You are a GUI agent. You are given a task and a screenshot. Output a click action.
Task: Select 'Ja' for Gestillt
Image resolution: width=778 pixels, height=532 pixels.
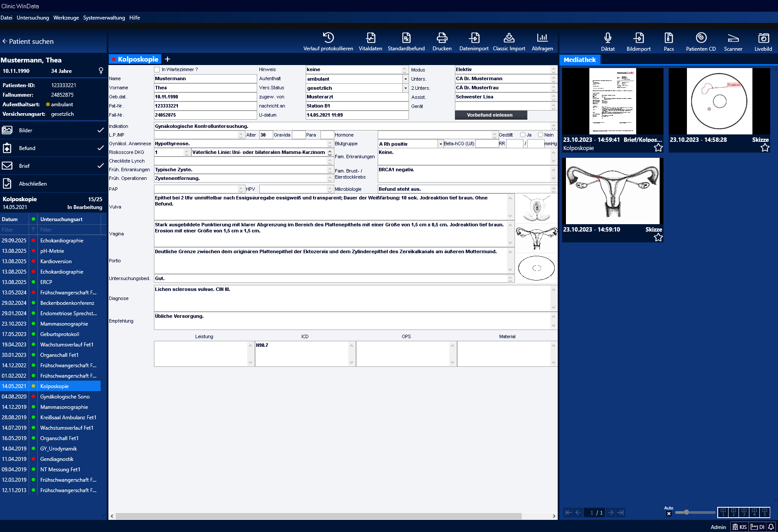523,135
